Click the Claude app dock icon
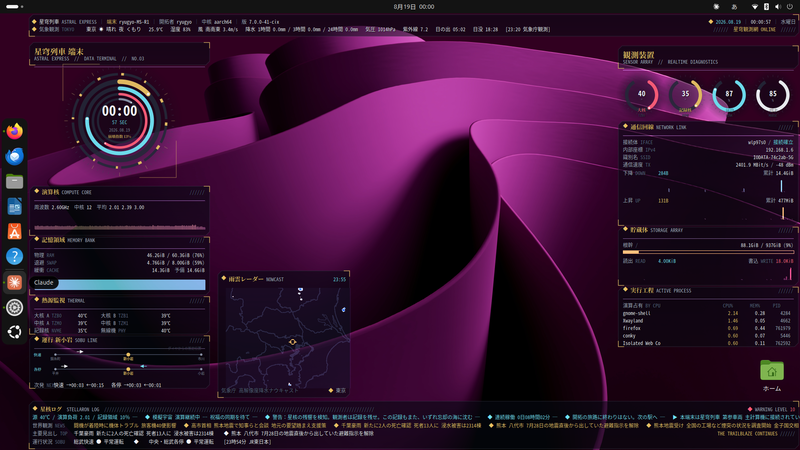The height and width of the screenshot is (450, 800). 14,282
